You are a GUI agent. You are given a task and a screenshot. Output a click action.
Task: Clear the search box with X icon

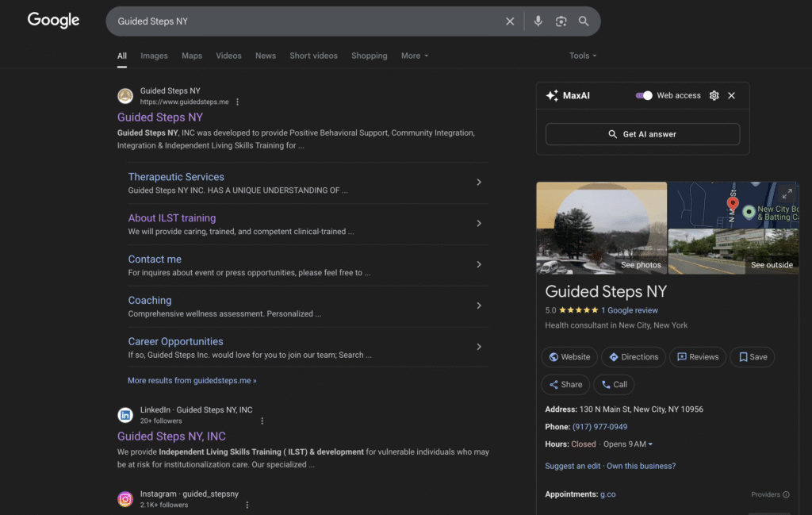click(510, 21)
